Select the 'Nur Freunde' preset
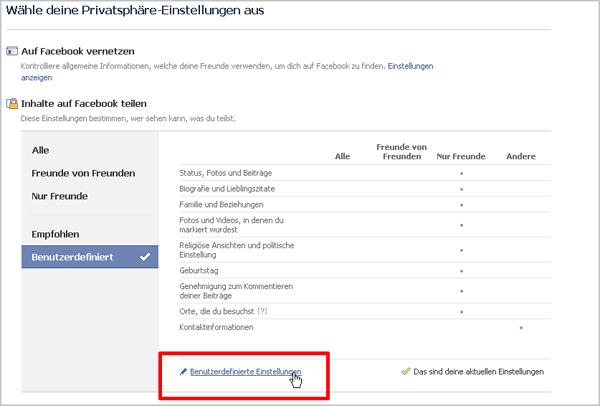Viewport: 600px width, 406px height. pyautogui.click(x=60, y=196)
